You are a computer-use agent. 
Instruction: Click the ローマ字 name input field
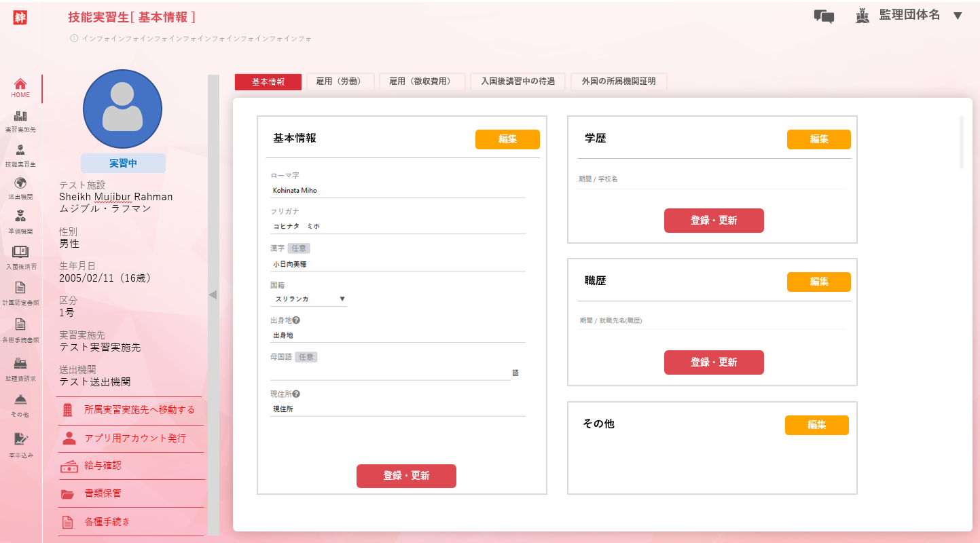coord(397,191)
